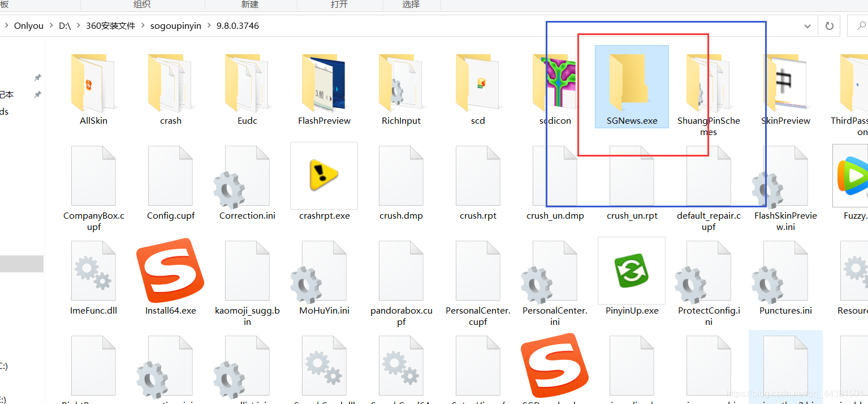Select the Eudc folder
The width and height of the screenshot is (868, 404).
[x=247, y=89]
